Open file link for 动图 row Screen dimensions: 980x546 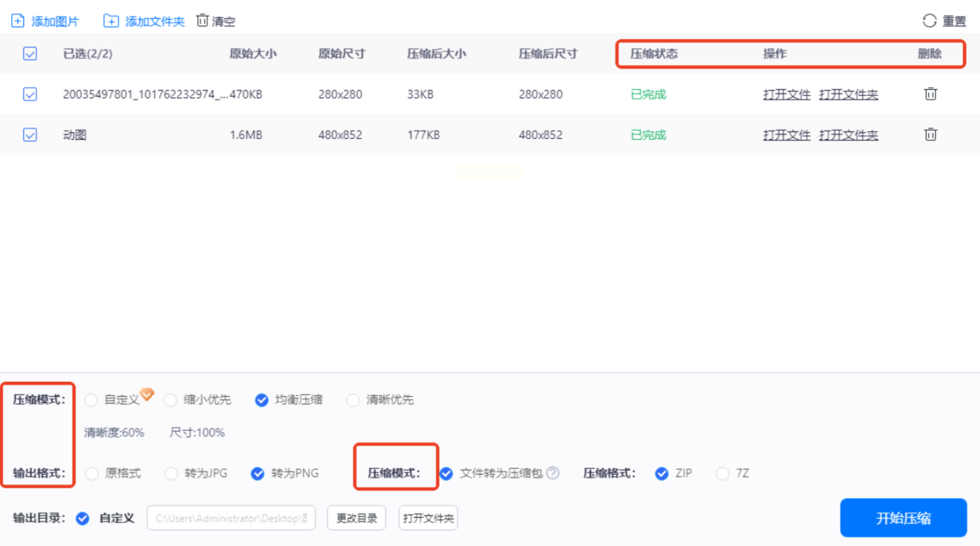coord(786,135)
